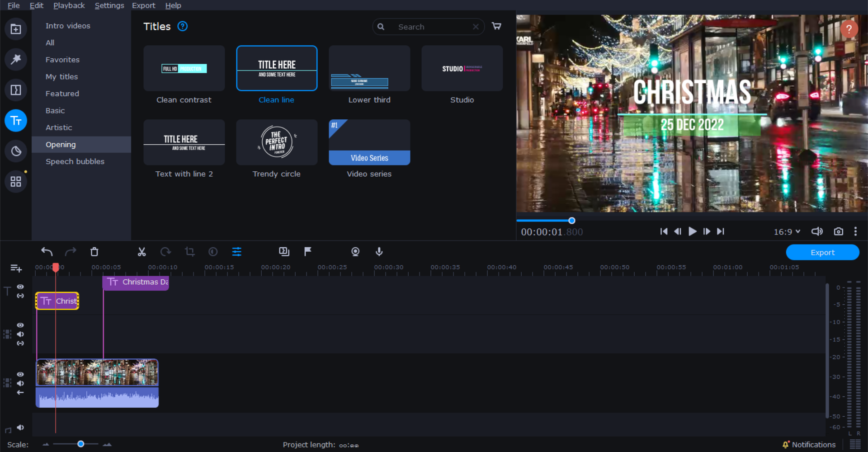Click the Export button

[x=822, y=252]
